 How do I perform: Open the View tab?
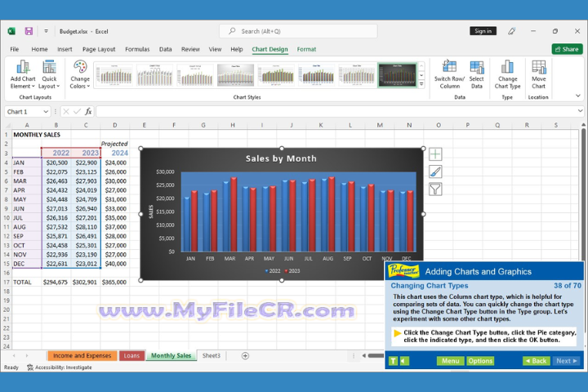point(215,49)
